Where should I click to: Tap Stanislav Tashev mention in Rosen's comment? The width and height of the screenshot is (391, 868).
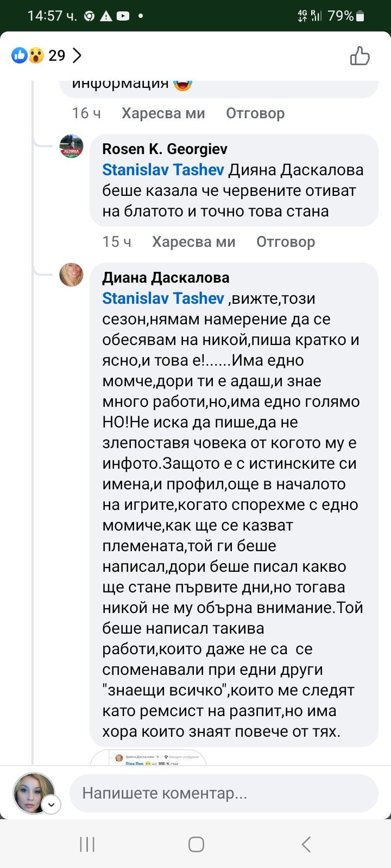(x=163, y=170)
